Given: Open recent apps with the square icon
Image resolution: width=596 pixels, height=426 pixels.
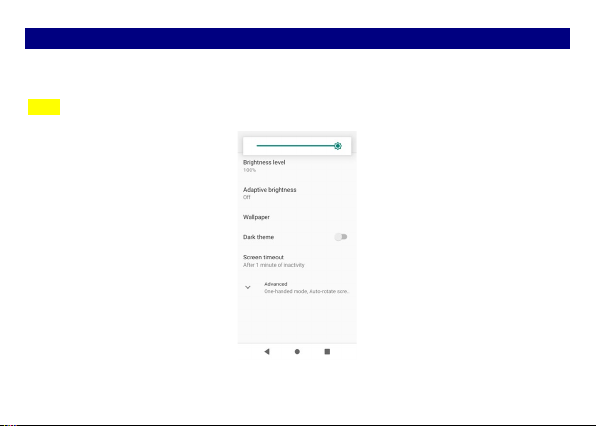Looking at the screenshot, I should (x=327, y=352).
